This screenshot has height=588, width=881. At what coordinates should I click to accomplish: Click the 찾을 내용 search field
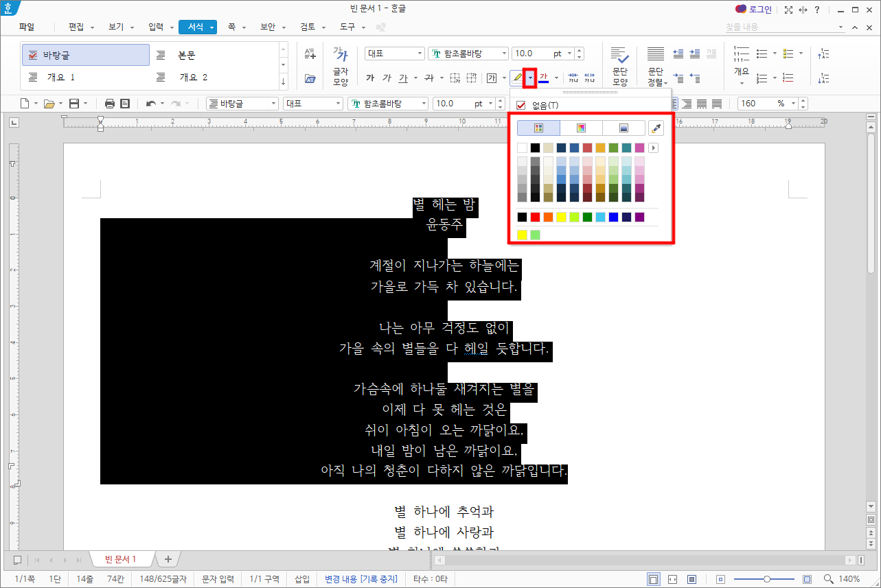[x=785, y=27]
